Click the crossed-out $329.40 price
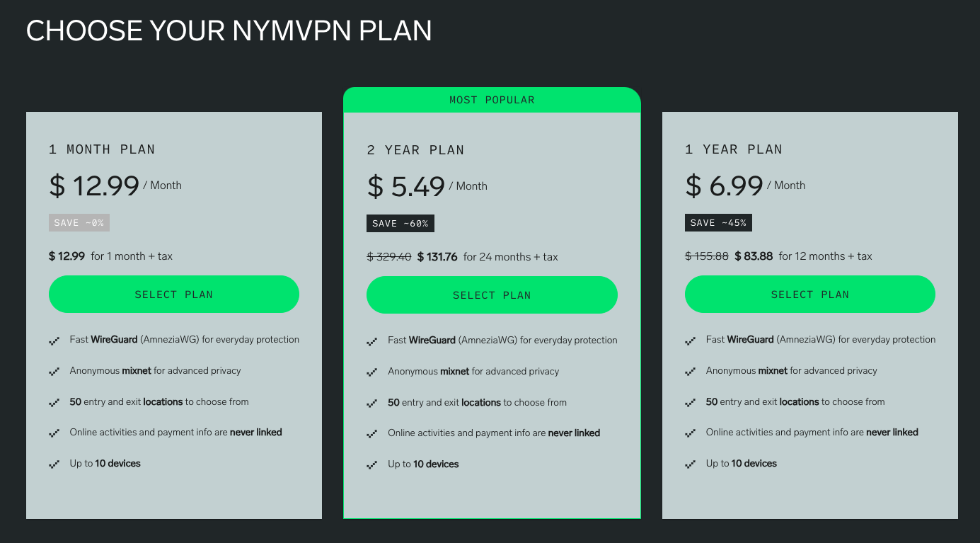The height and width of the screenshot is (543, 980). (x=390, y=257)
